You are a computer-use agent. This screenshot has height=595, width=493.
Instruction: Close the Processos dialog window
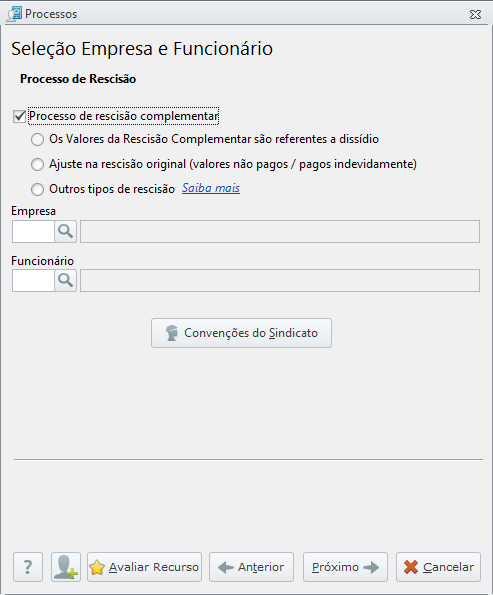point(475,14)
